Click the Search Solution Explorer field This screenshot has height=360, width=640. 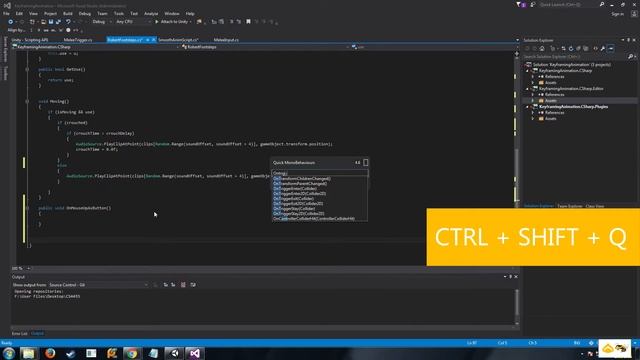[575, 56]
